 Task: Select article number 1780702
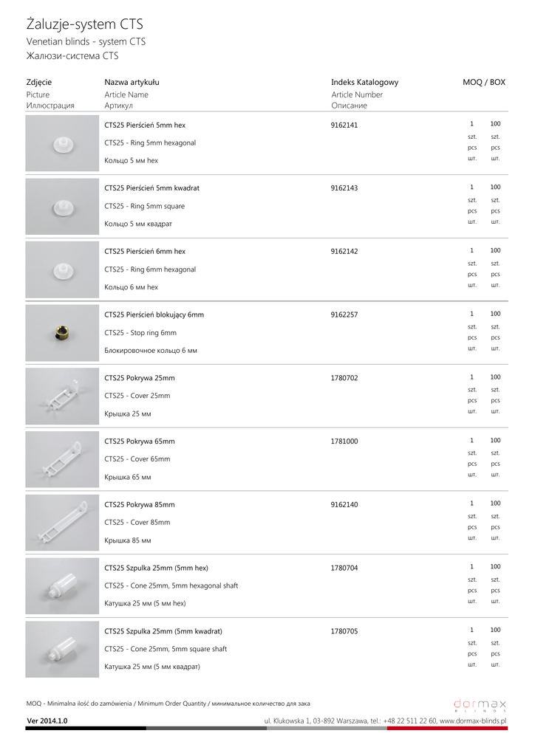(x=344, y=378)
